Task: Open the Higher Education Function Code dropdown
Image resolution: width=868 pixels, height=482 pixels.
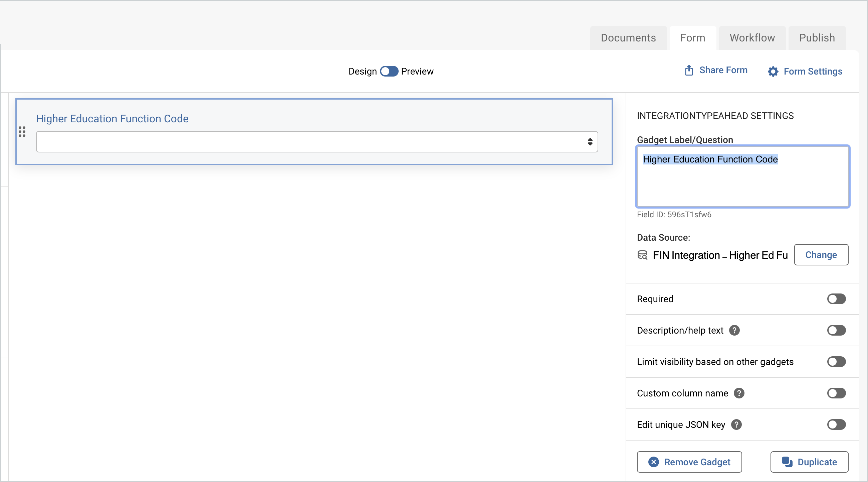Action: [x=316, y=142]
